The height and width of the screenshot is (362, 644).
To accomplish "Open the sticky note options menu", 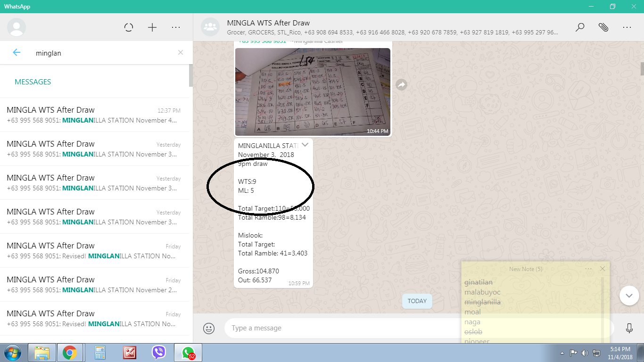I will click(588, 269).
